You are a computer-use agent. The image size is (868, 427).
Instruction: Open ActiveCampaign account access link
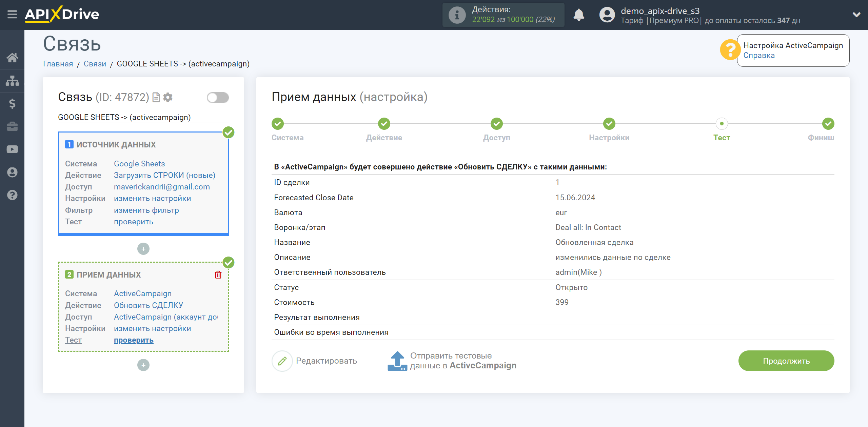165,317
